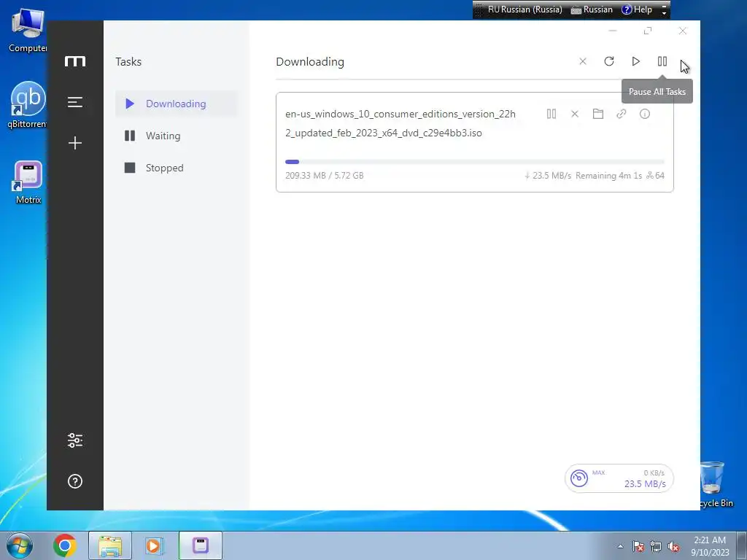
Task: Open the Recycle Bin on desktop
Action: coord(713,484)
